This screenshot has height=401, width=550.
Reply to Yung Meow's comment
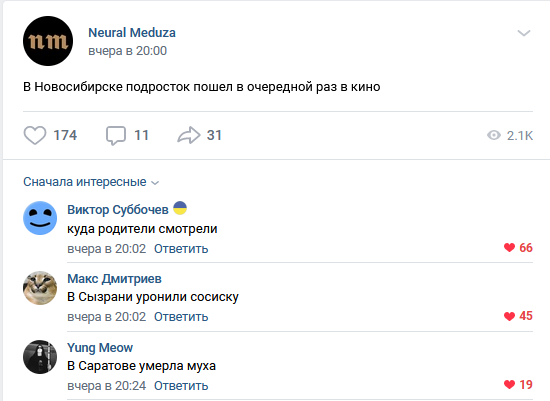click(x=181, y=386)
